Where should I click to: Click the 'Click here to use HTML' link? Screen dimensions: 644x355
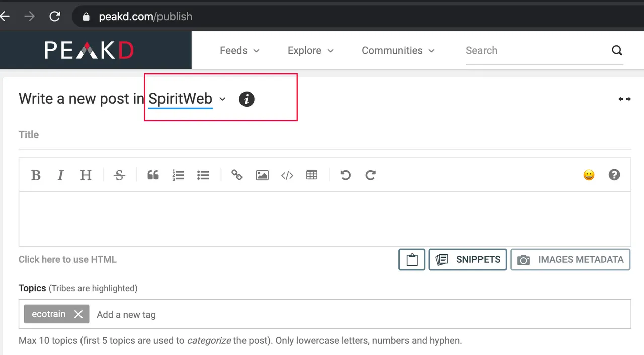[x=67, y=260]
